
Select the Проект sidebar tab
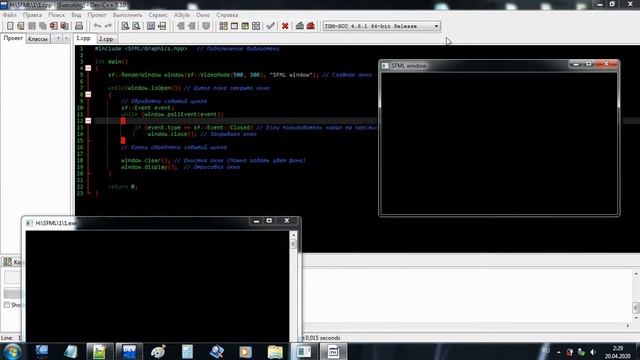13,38
